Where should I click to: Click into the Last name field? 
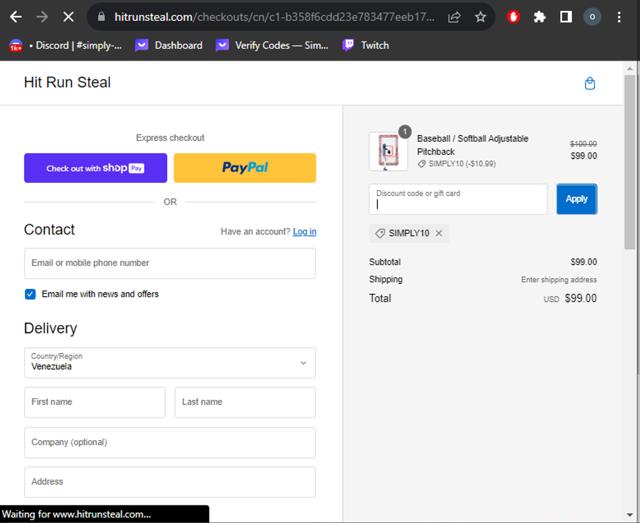[x=245, y=402]
